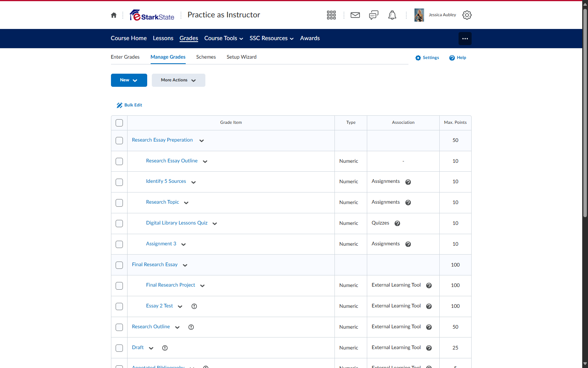The width and height of the screenshot is (588, 368).
Task: Open the Help link
Action: click(x=458, y=58)
